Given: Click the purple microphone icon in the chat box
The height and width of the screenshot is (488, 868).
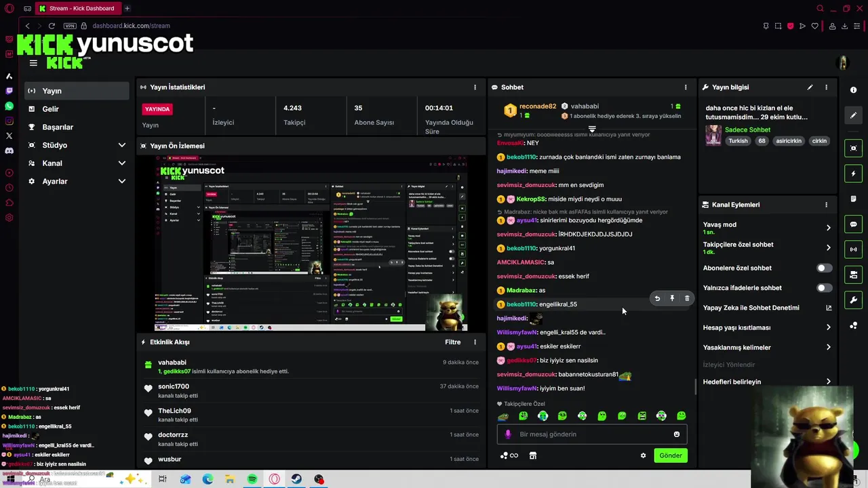Looking at the screenshot, I should click(508, 434).
